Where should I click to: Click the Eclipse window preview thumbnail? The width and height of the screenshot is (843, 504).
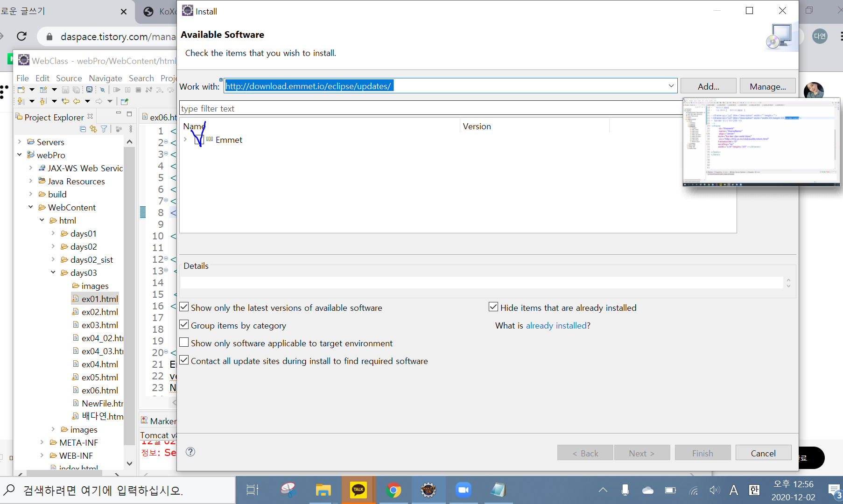pyautogui.click(x=761, y=142)
